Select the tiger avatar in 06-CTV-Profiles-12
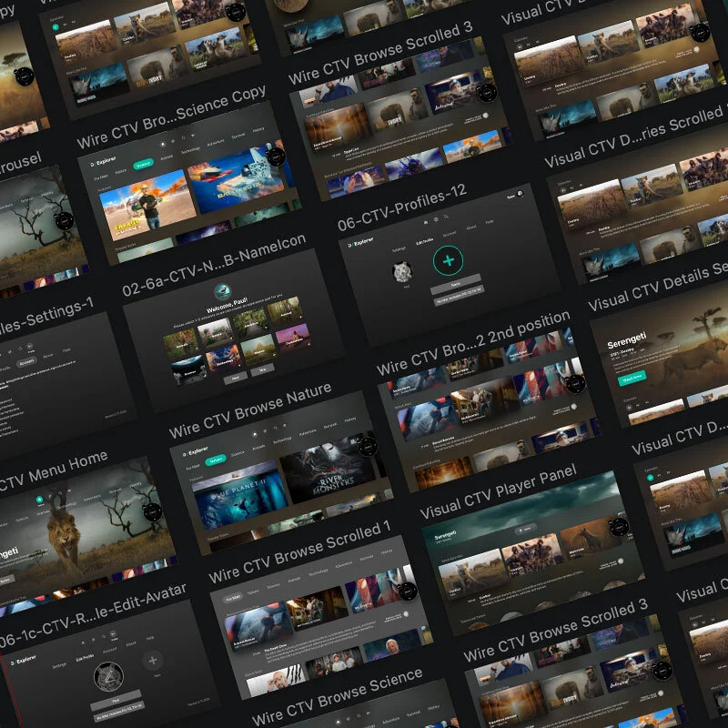The image size is (728, 728). (x=402, y=272)
